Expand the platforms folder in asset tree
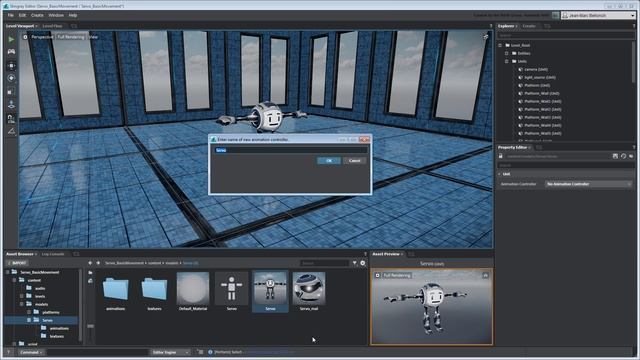The width and height of the screenshot is (640, 360). (x=29, y=312)
